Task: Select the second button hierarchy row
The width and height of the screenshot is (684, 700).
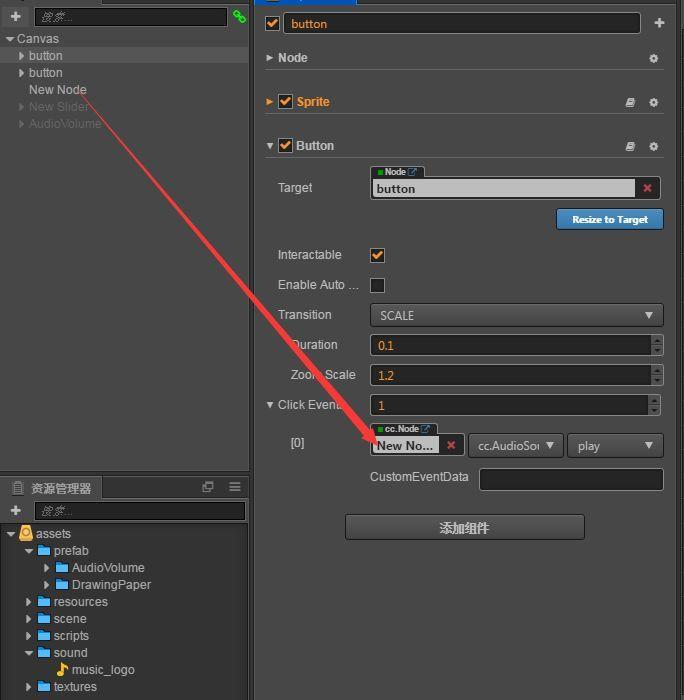Action: pos(125,73)
